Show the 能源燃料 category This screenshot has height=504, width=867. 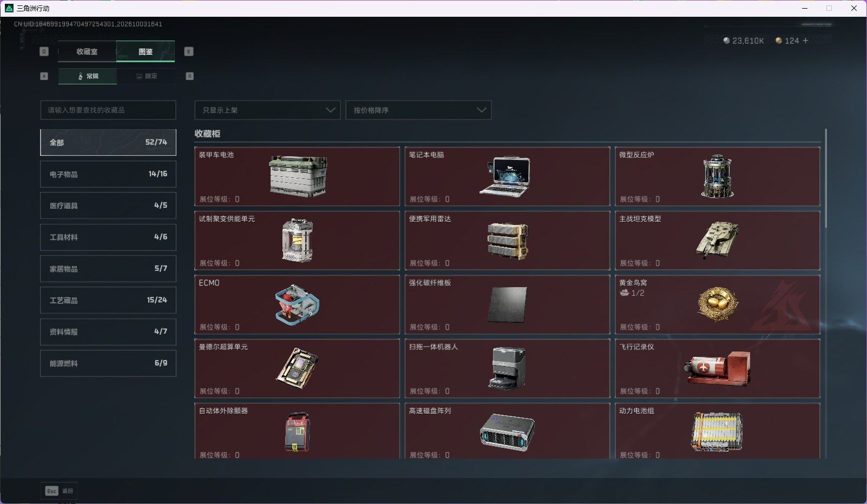108,363
